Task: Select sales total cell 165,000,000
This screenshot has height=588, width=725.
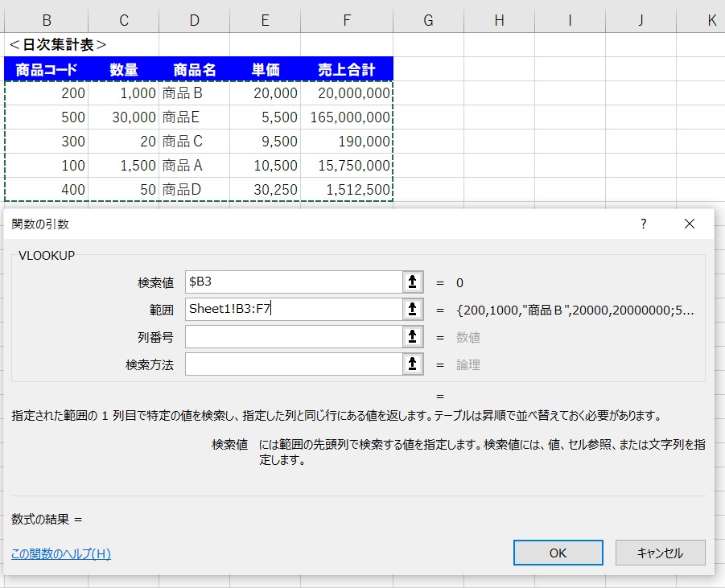Action: click(x=347, y=117)
